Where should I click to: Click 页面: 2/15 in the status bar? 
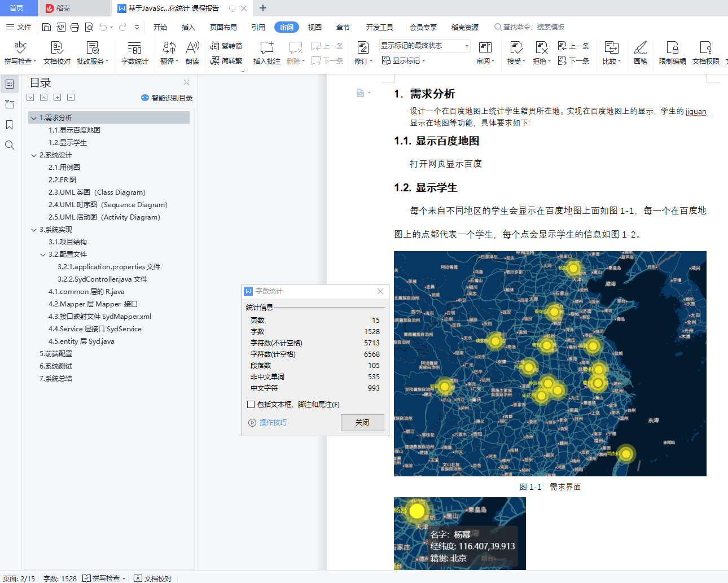[x=19, y=578]
